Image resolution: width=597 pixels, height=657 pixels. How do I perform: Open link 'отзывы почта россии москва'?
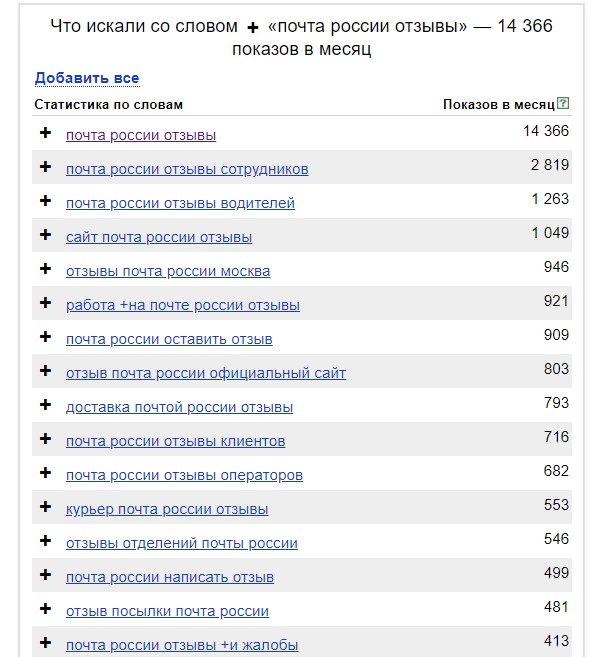pos(168,271)
